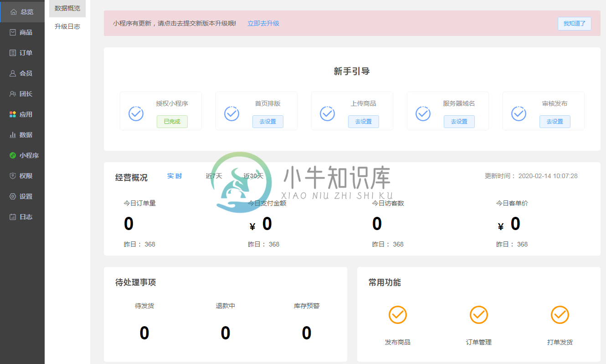Click the 商品 sidebar bag icon

click(13, 32)
